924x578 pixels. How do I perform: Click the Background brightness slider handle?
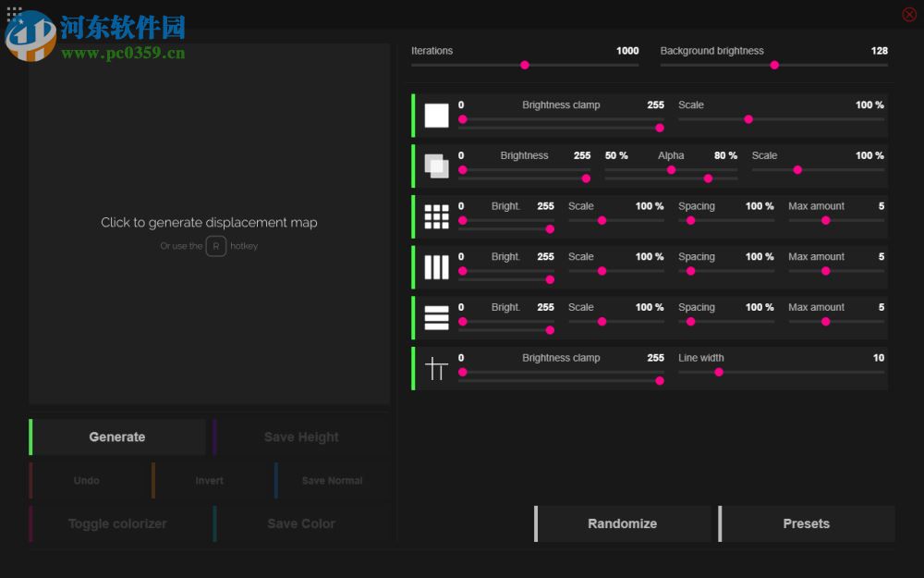(x=772, y=65)
